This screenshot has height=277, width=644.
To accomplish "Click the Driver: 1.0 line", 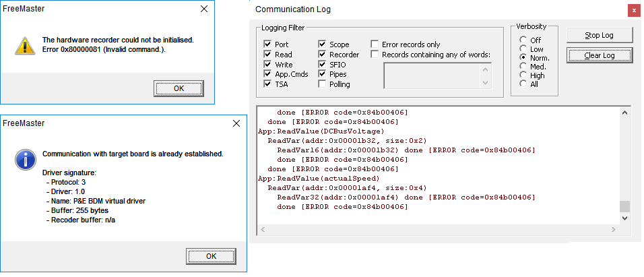I will [66, 191].
